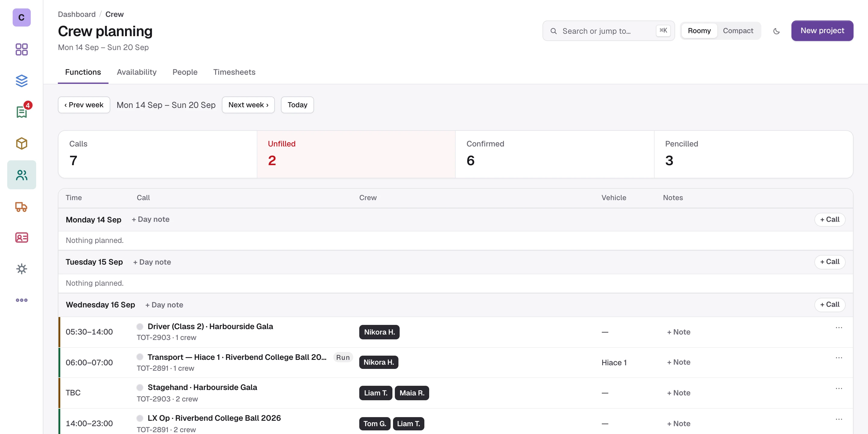The image size is (868, 434).
Task: Click the purple C workspace logo
Action: point(22,17)
